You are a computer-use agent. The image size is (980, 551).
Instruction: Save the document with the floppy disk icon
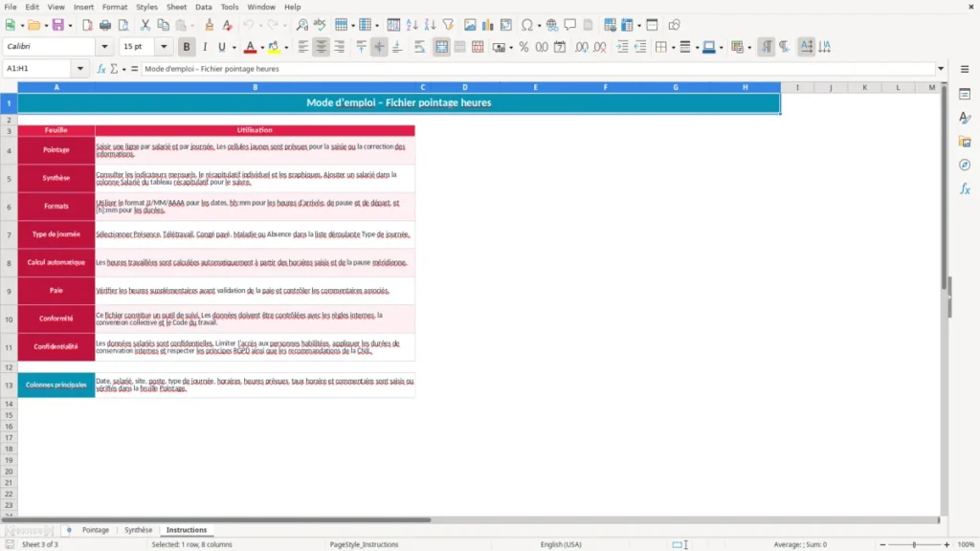pos(58,25)
